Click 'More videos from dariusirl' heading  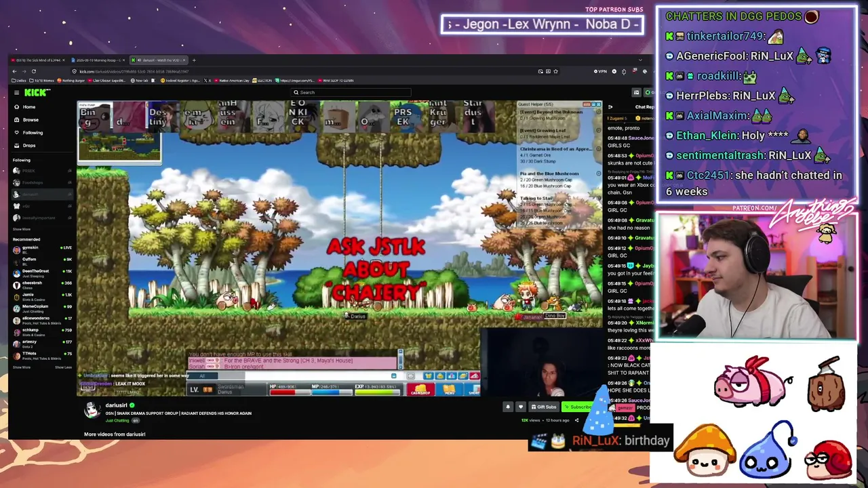point(115,434)
